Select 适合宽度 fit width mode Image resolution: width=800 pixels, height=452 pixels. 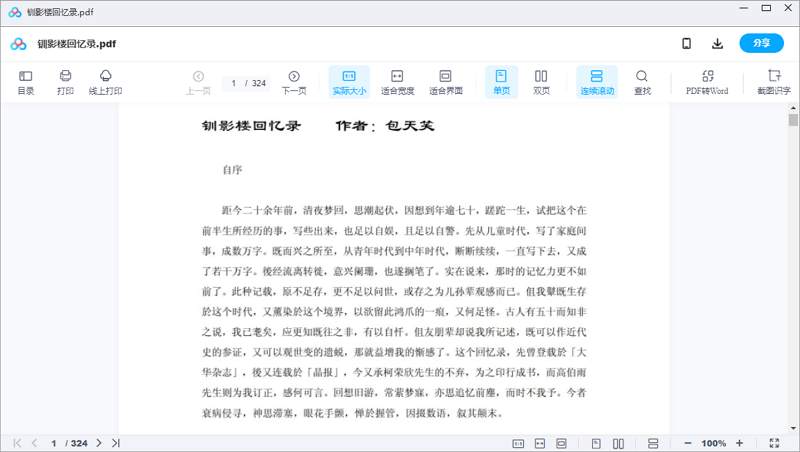(x=397, y=82)
